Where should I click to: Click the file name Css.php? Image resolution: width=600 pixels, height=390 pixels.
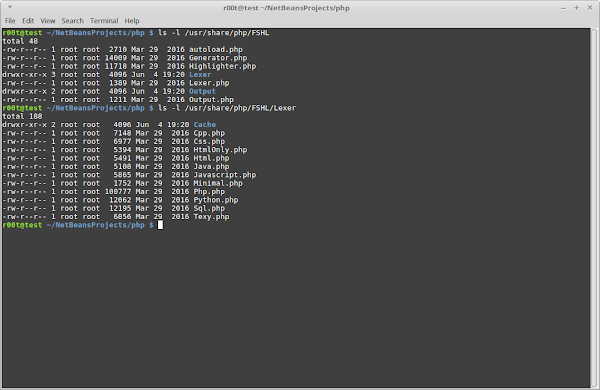[x=209, y=142]
